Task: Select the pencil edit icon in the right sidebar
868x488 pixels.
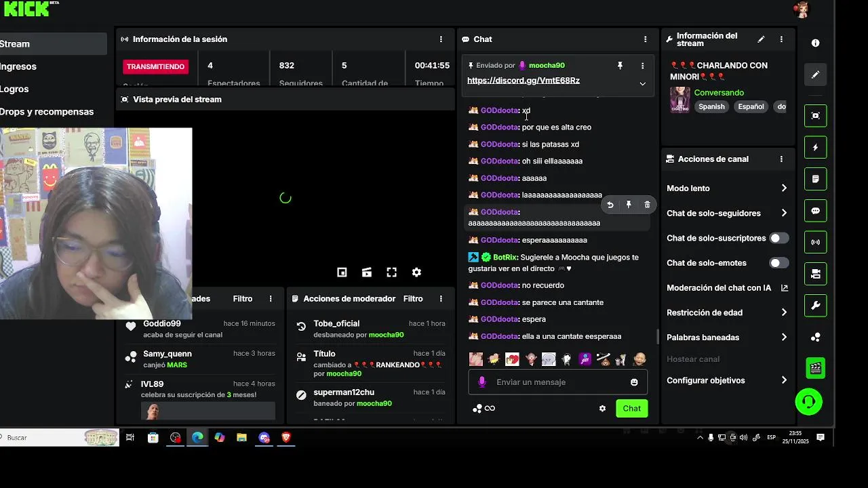Action: [815, 75]
